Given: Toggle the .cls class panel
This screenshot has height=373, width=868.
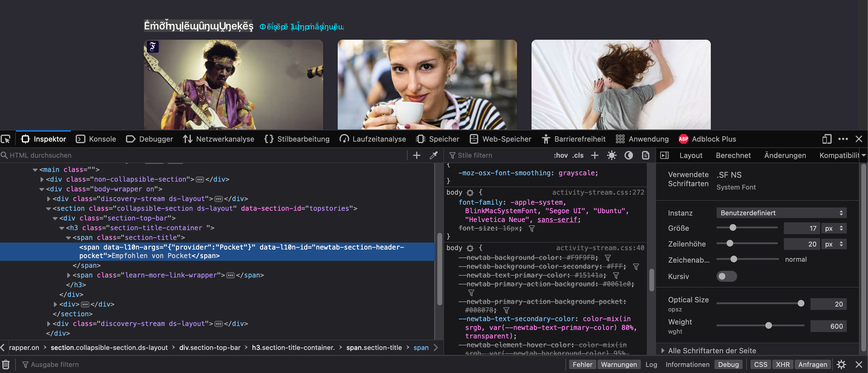Looking at the screenshot, I should (x=578, y=155).
